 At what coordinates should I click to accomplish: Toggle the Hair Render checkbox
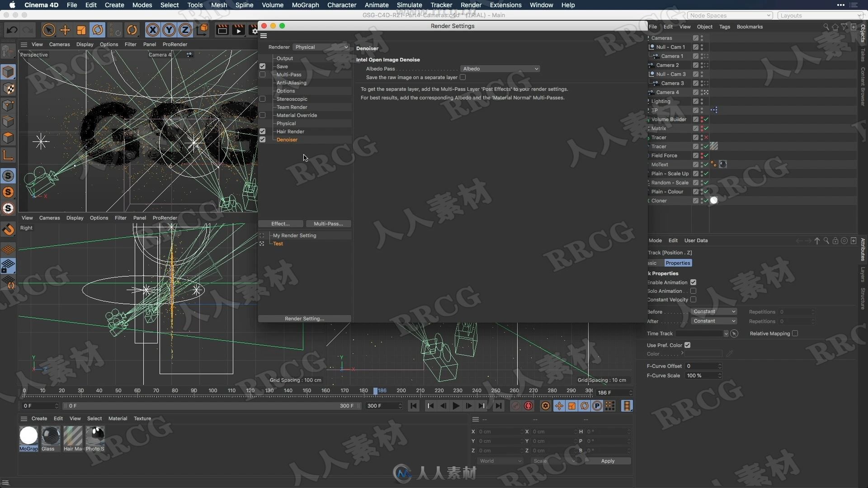(x=262, y=131)
